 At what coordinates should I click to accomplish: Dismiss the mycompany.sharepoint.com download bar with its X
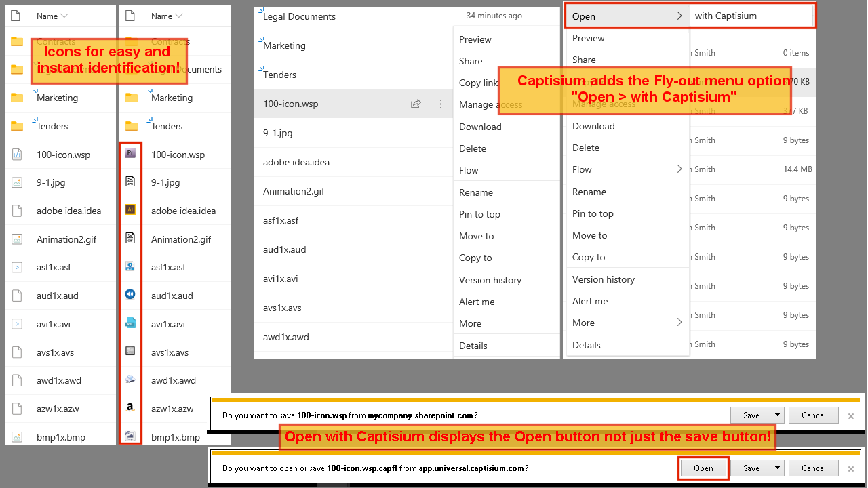pyautogui.click(x=850, y=415)
